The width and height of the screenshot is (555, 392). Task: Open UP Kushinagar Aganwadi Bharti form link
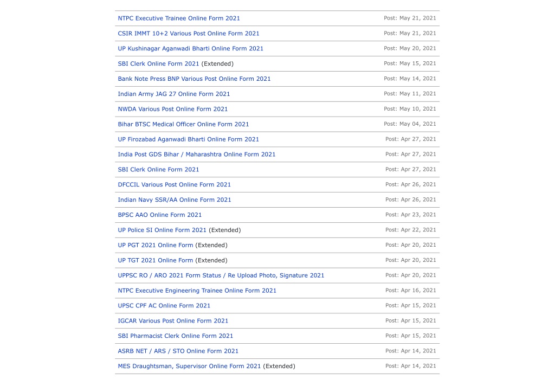coord(190,48)
